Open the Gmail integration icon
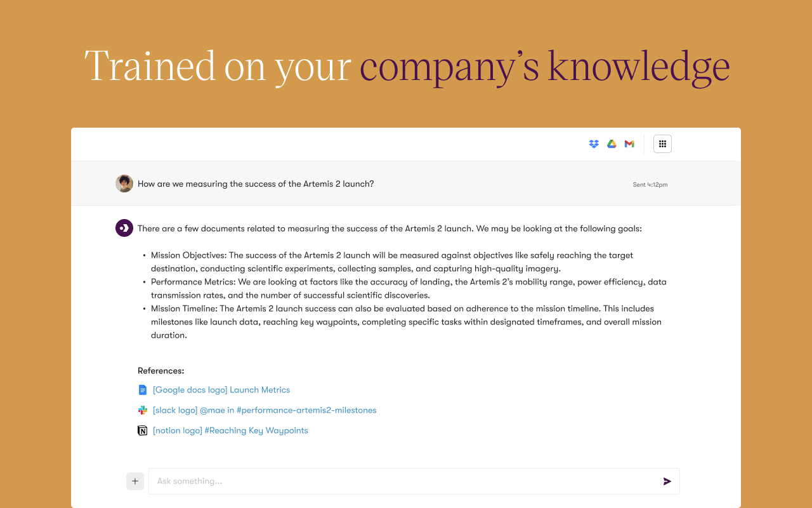Screen dimensions: 812x508 (x=629, y=144)
